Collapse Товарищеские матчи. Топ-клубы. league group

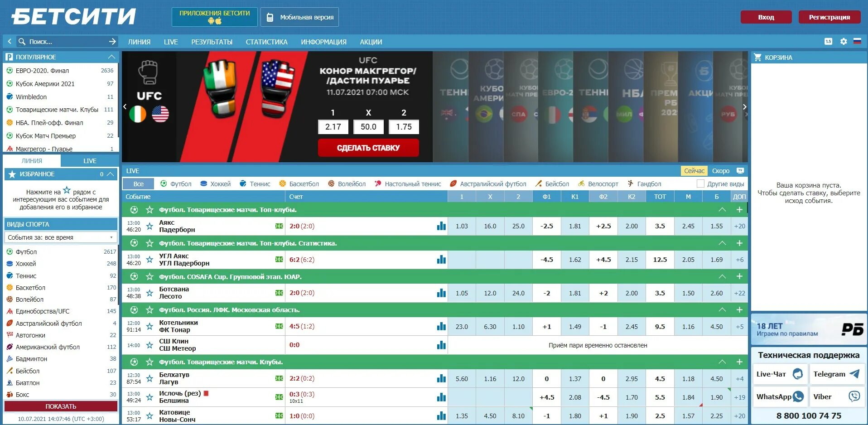tap(722, 210)
